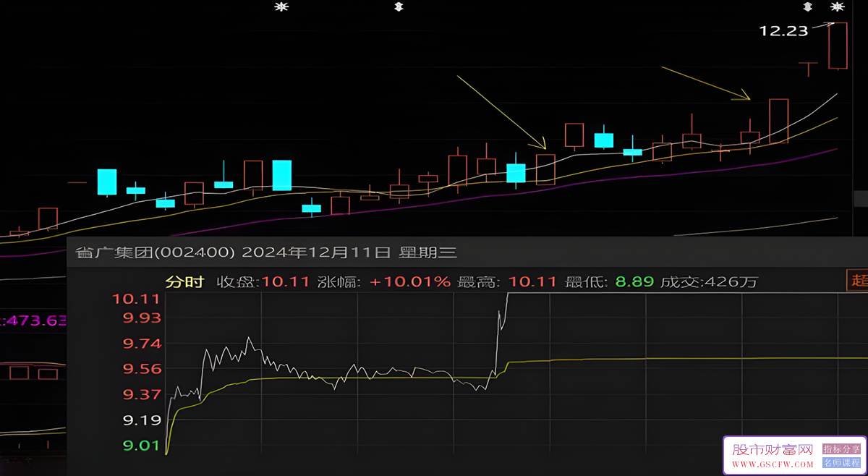Click the first star event marker in the top row

(x=281, y=7)
